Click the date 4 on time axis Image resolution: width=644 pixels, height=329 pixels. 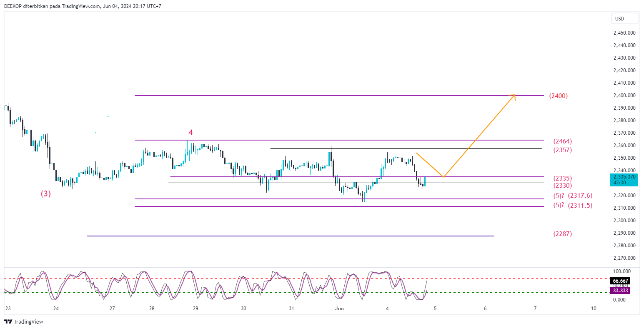tap(387, 309)
